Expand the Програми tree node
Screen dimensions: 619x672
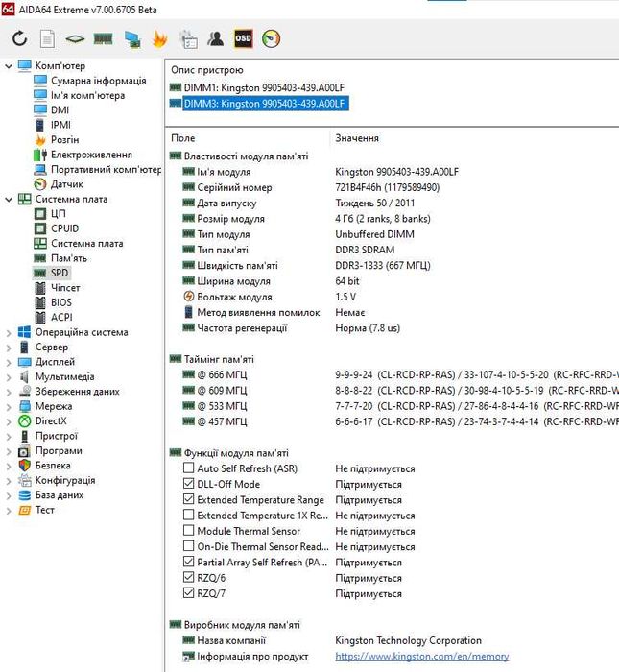click(8, 451)
